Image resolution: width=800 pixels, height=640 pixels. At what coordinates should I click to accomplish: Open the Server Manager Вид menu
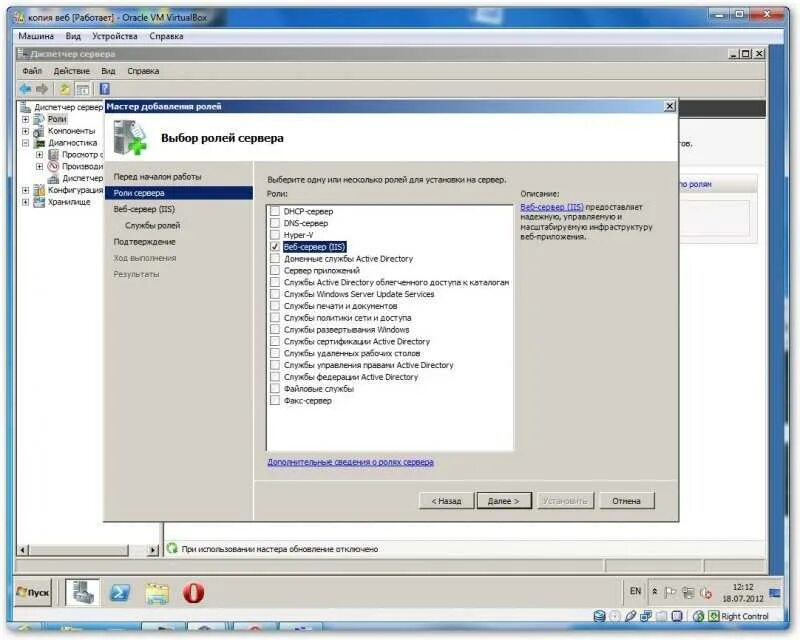coord(108,71)
